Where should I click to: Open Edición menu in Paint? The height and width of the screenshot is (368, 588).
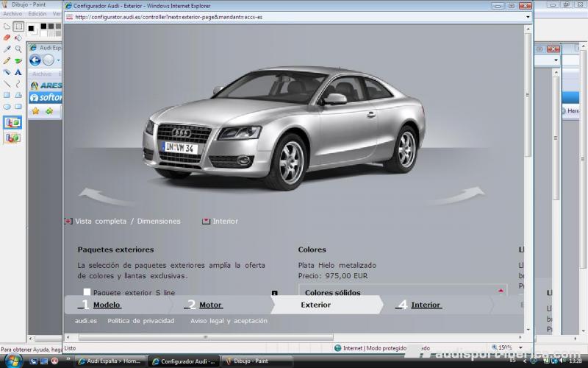37,13
